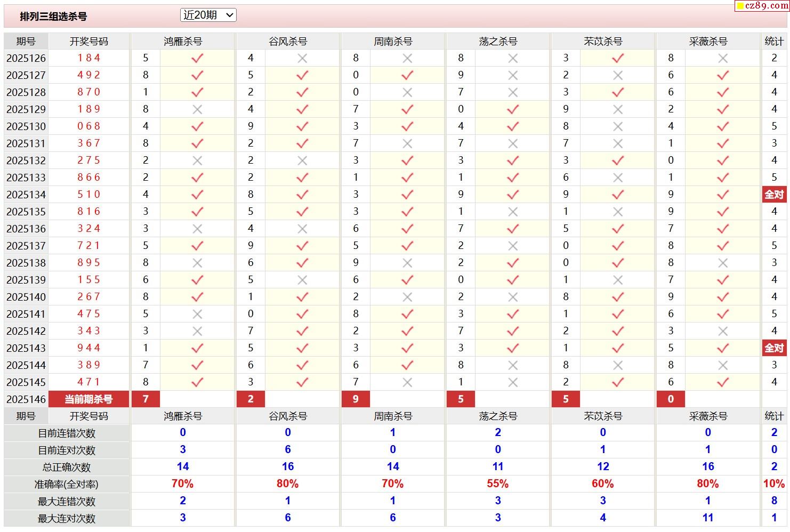Click 采薇 max consecutive correct value 11
Screen dimensions: 790x532
(708, 518)
